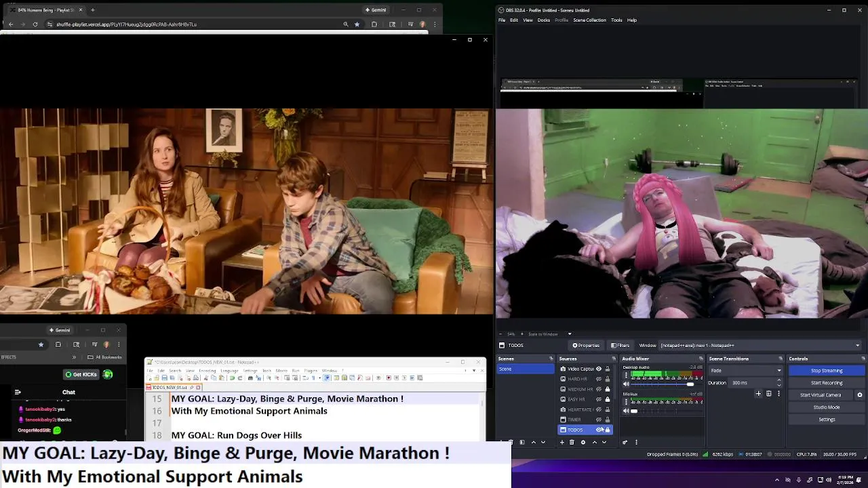
Task: Show the HEARTRATE source
Action: click(x=599, y=409)
